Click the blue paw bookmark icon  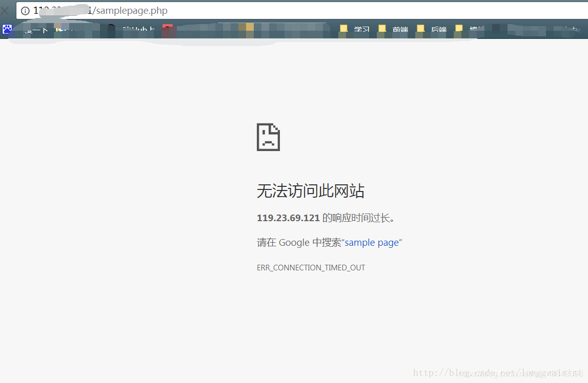coord(7,29)
